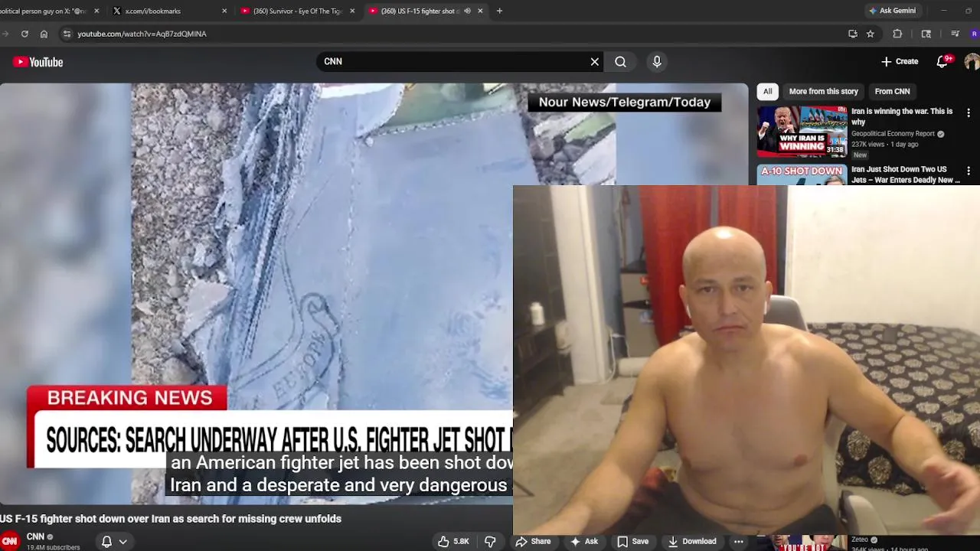Switch to political person guy on X tab
Screen dimensions: 980x551
tap(46, 11)
